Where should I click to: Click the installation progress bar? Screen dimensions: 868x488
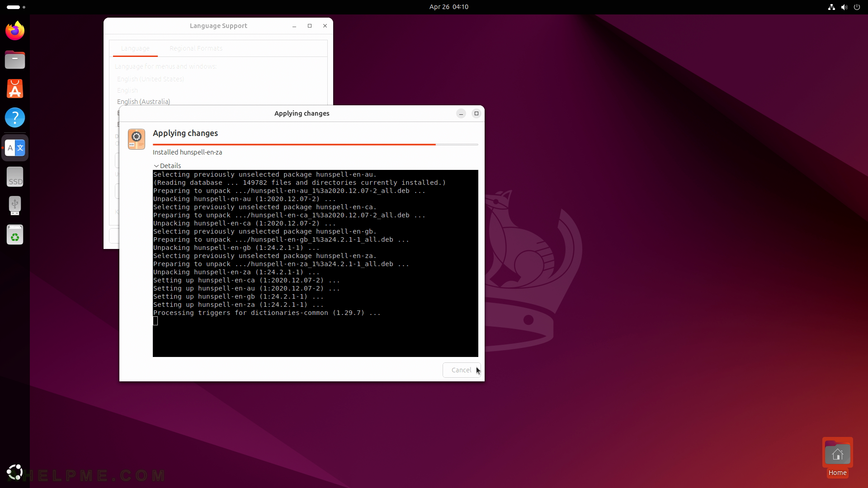316,145
